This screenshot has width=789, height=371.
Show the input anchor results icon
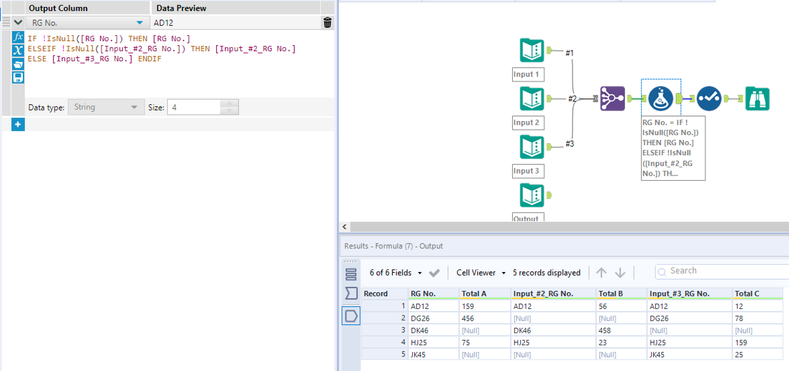tap(351, 293)
